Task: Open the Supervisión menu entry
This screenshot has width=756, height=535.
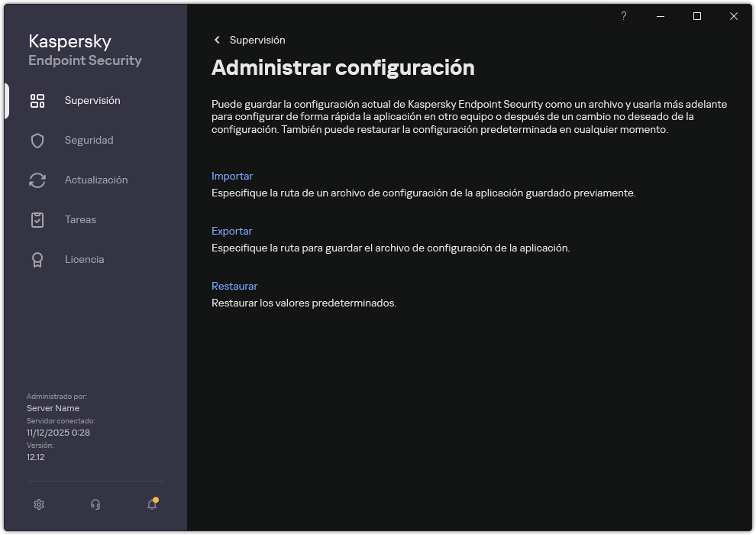Action: [x=93, y=100]
